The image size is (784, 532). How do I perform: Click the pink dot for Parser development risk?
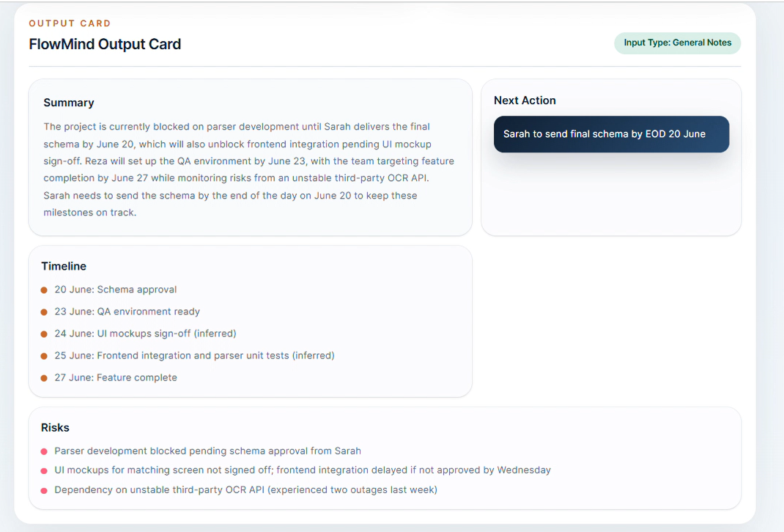click(44, 451)
